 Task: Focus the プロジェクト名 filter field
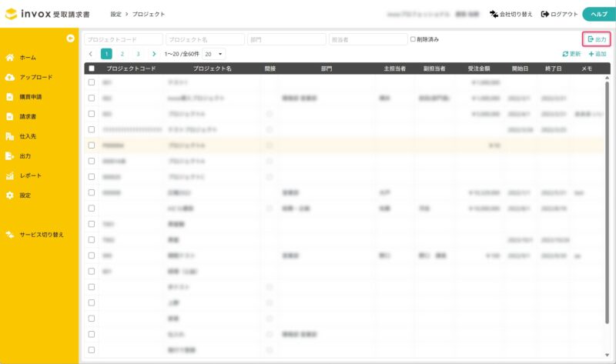tap(205, 39)
